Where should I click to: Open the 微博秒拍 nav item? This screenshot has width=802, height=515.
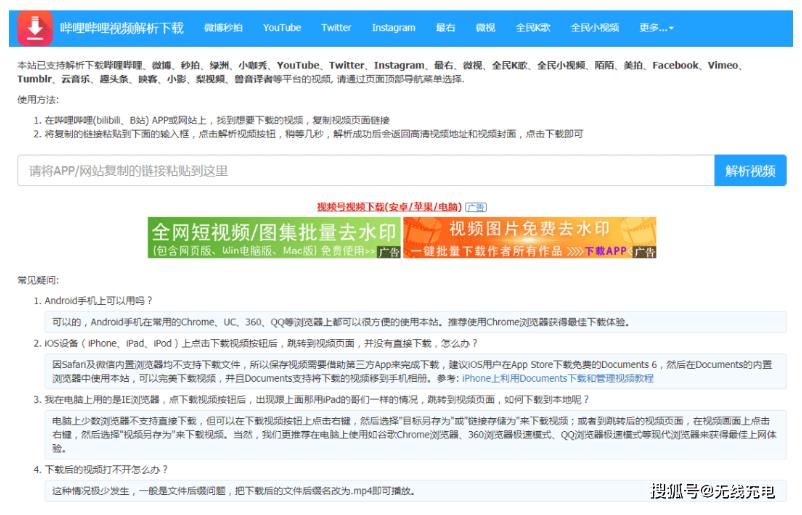pyautogui.click(x=224, y=28)
